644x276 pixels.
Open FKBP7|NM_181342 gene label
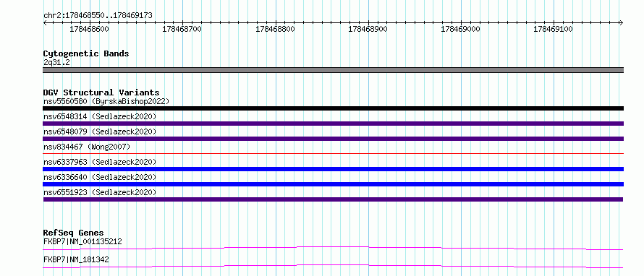[76, 259]
